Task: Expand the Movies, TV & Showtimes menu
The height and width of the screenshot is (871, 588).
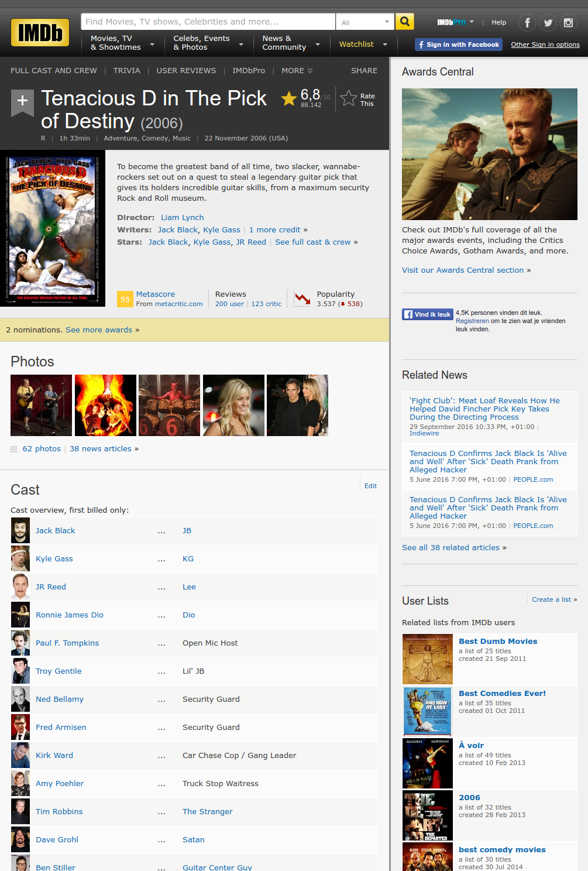Action: point(122,43)
